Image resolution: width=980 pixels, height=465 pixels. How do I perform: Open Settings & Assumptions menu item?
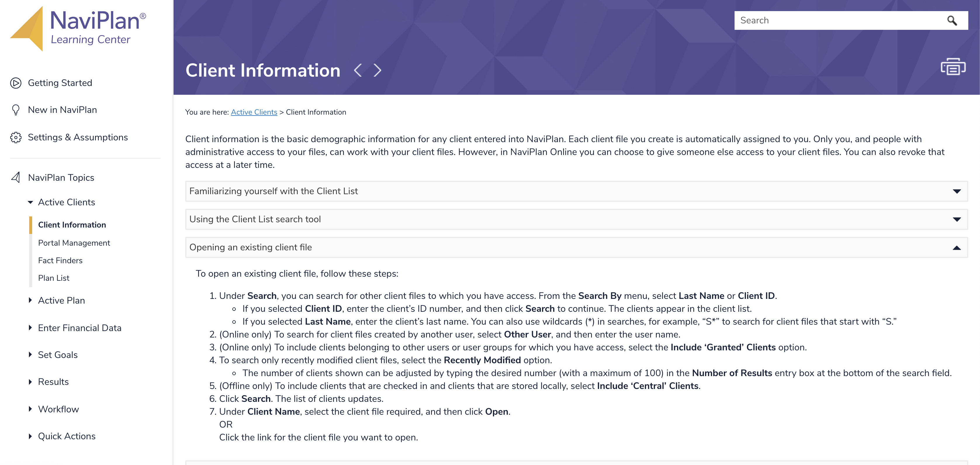78,137
